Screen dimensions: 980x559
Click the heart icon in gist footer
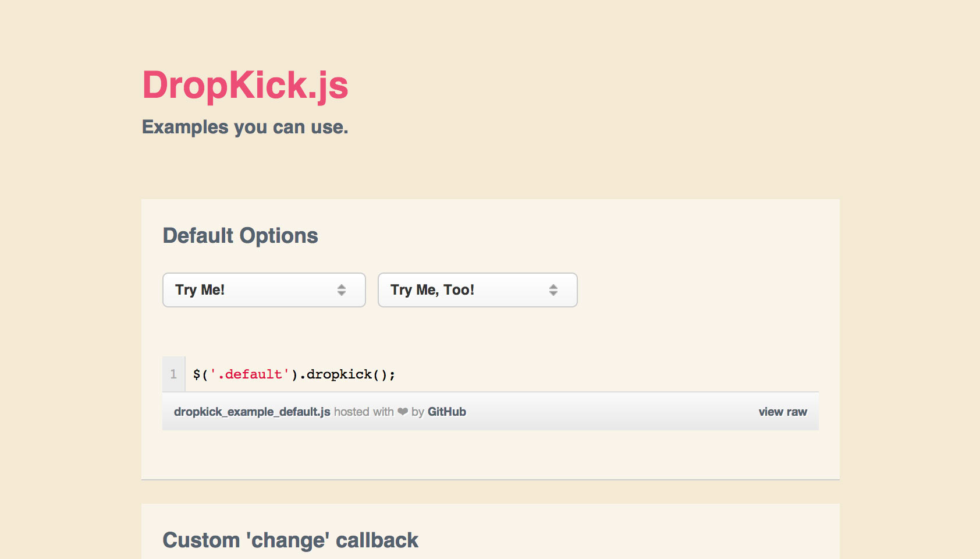click(x=403, y=412)
